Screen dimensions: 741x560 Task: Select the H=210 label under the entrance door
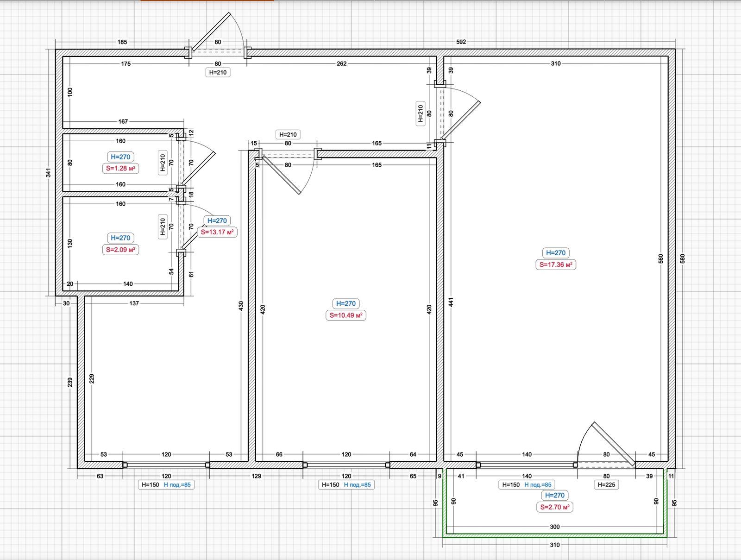(x=218, y=72)
